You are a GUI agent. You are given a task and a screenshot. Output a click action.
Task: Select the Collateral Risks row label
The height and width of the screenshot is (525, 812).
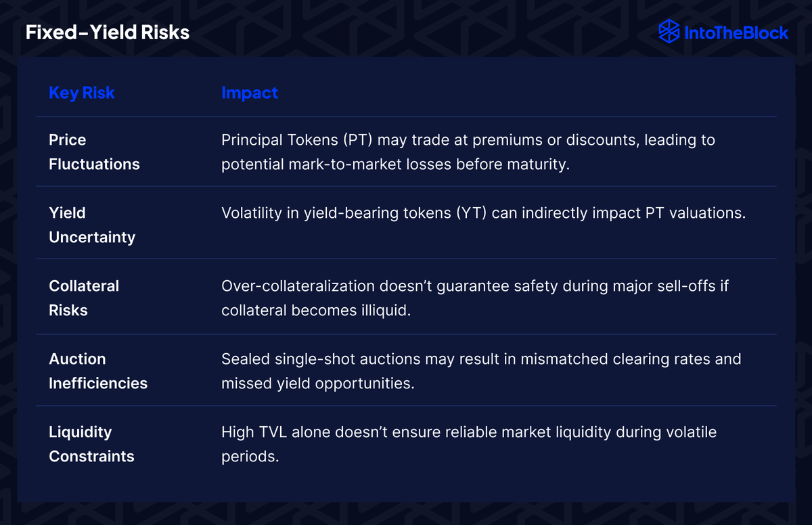coord(84,298)
